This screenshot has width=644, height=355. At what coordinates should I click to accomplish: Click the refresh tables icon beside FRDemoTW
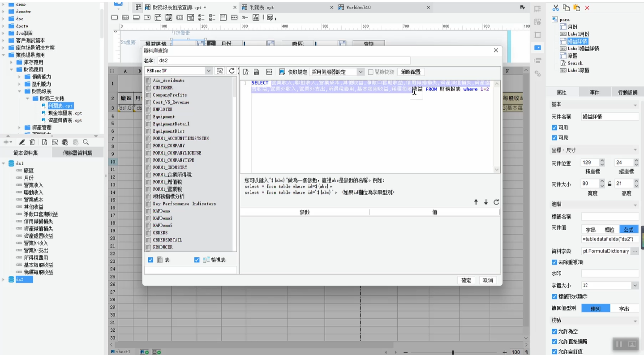232,71
